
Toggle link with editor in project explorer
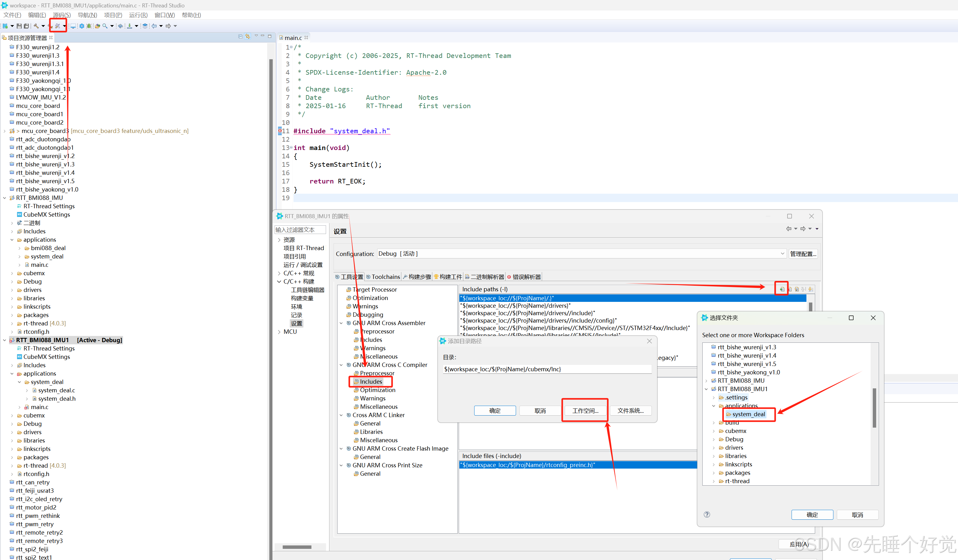tap(248, 37)
